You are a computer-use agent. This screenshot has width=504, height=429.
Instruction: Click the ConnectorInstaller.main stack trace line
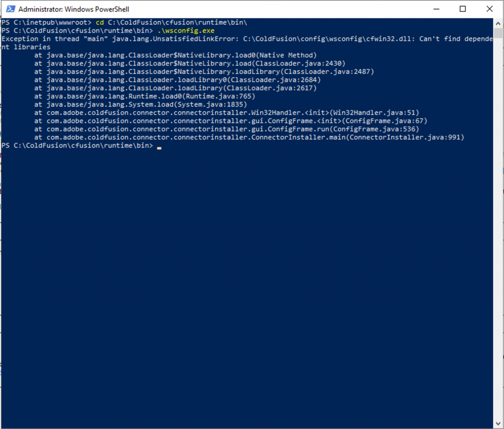[249, 137]
